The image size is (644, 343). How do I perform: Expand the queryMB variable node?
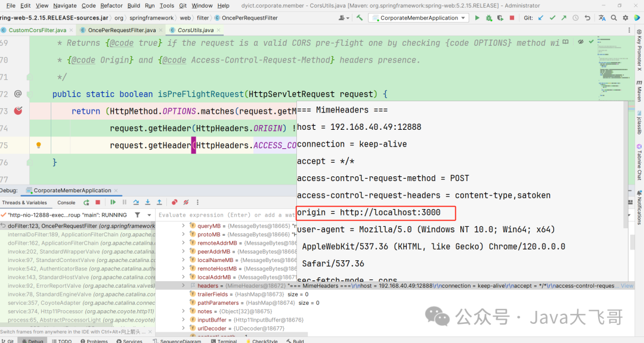coord(183,226)
